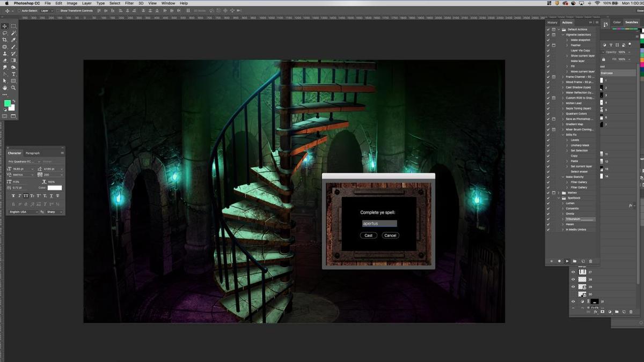Toggle the Default Actions set checkmark
This screenshot has width=644, height=362.
click(548, 29)
